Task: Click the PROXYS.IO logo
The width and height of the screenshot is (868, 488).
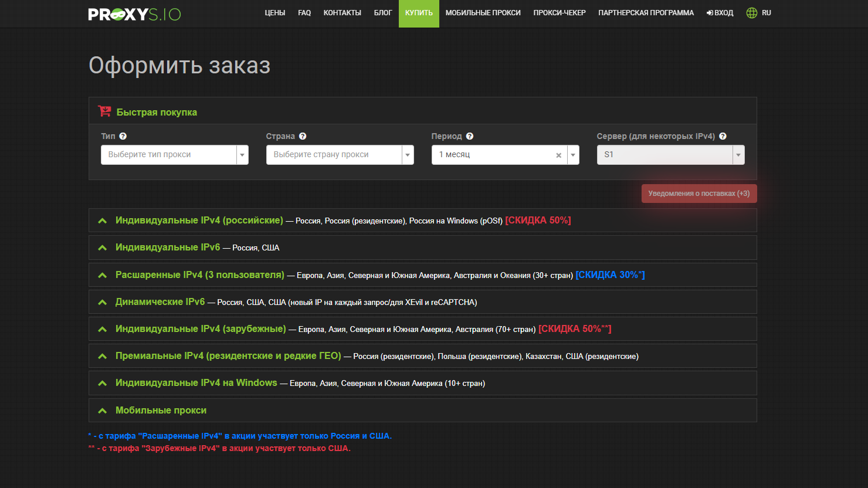Action: (x=134, y=13)
